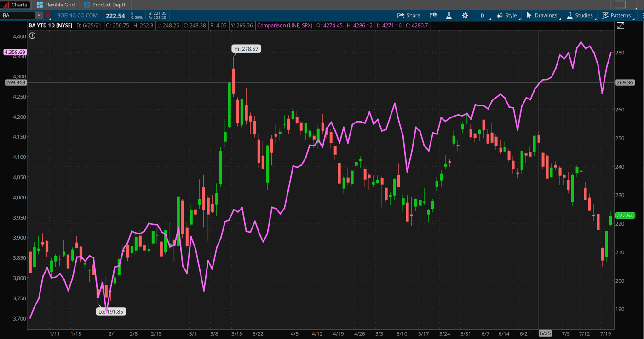The image size is (644, 339).
Task: Click the red symbol link clip icon
Action: pos(48,15)
